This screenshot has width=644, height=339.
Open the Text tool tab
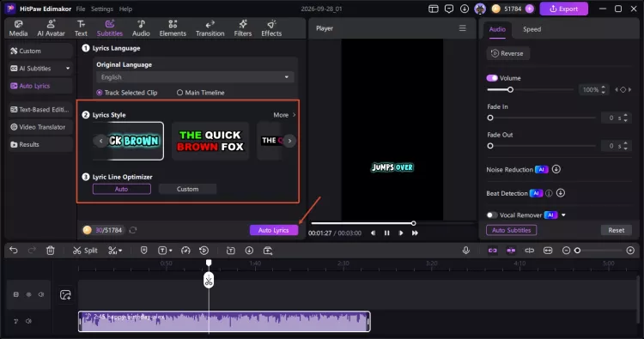(x=81, y=28)
